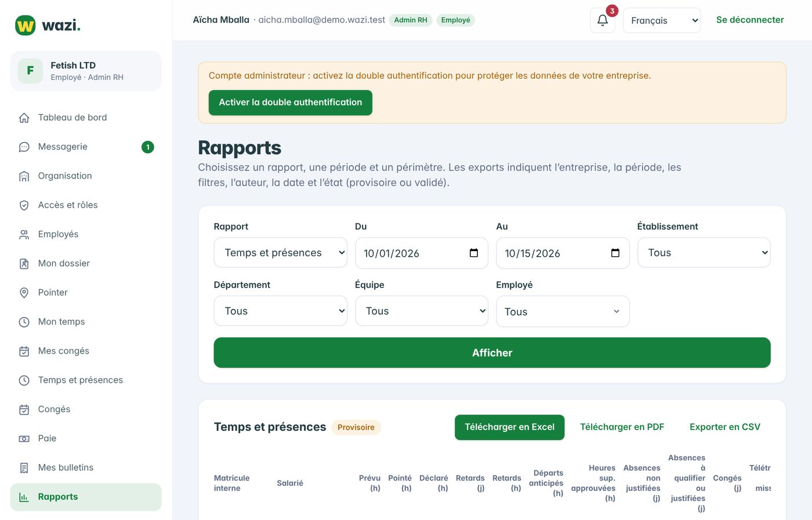Open Mes bulletins in sidebar
Screen dimensions: 812x520
[86, 468]
